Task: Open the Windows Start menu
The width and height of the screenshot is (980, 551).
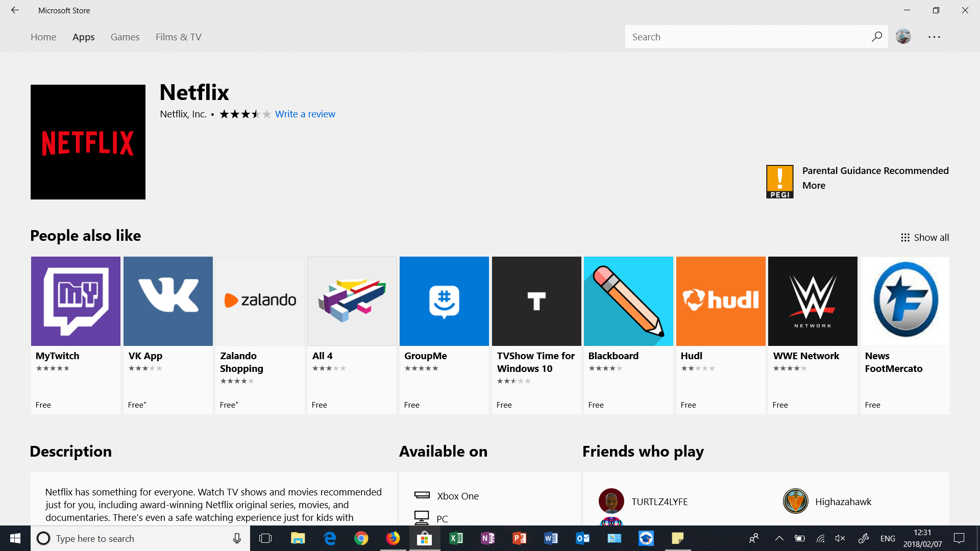Action: pyautogui.click(x=15, y=538)
